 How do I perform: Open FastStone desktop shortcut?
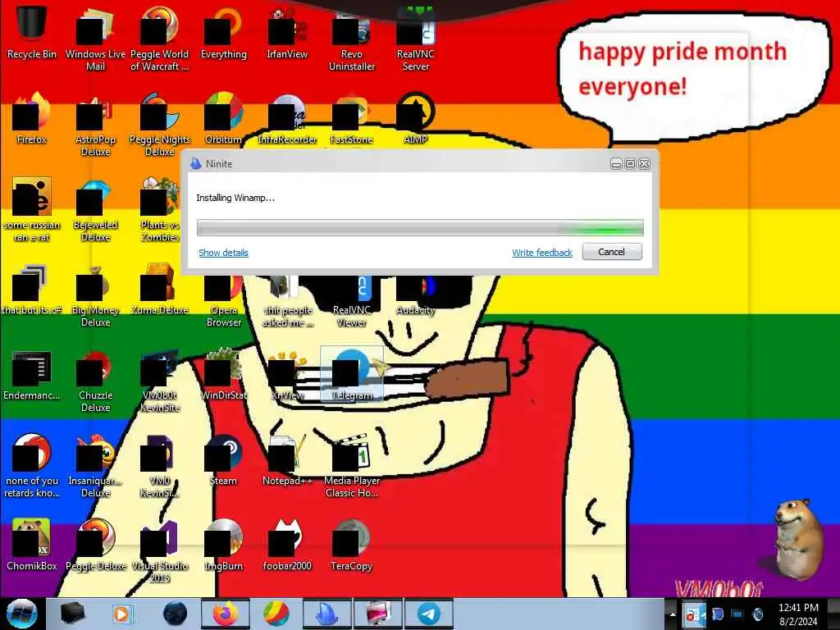pyautogui.click(x=351, y=118)
